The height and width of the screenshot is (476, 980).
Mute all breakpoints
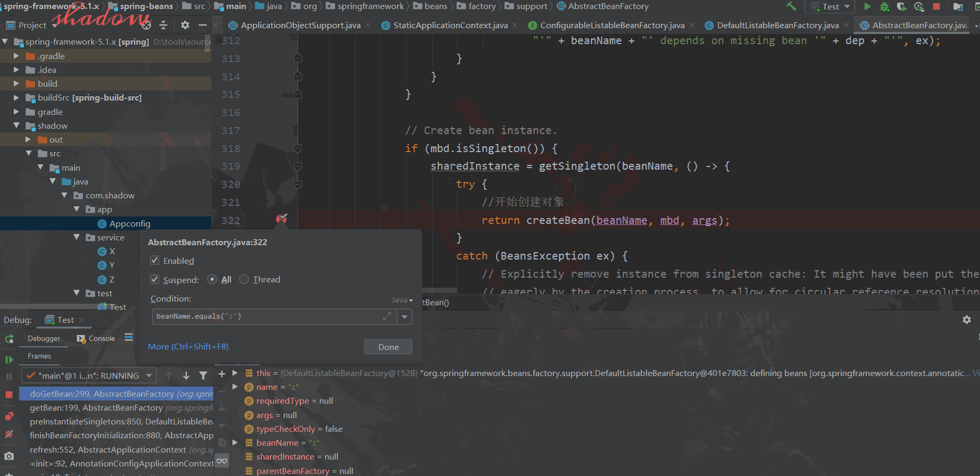click(9, 434)
